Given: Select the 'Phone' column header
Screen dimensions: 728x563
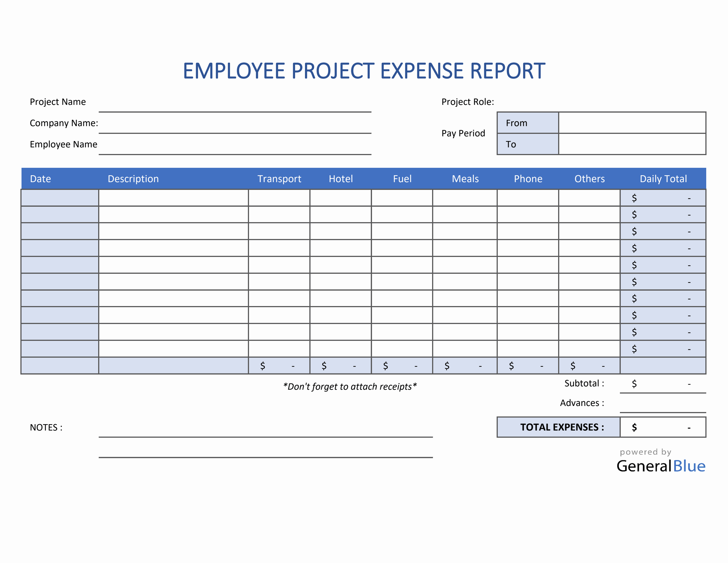Looking at the screenshot, I should tap(528, 179).
